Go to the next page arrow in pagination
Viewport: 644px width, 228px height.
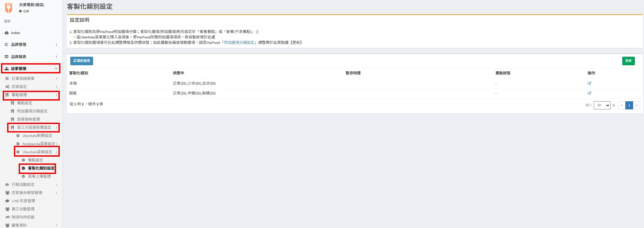(x=637, y=105)
